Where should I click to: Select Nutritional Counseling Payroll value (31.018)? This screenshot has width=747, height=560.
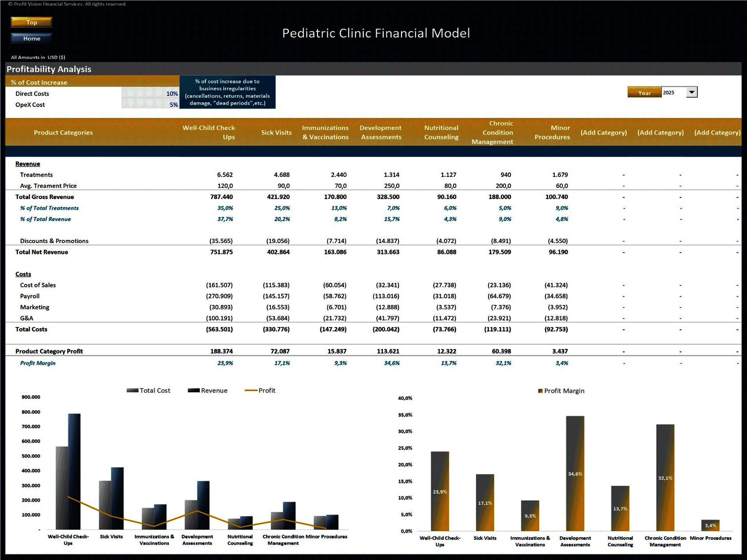(444, 296)
